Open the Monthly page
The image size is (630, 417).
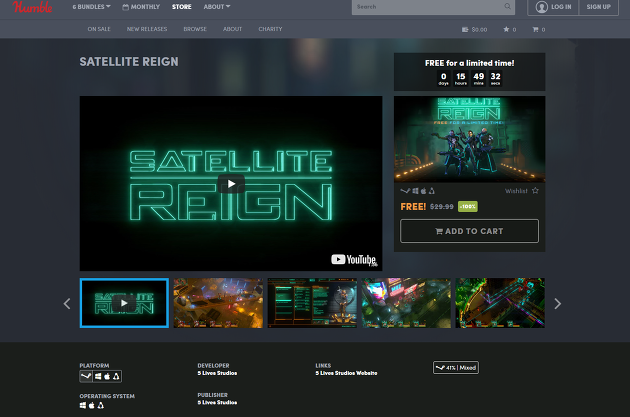tap(141, 7)
